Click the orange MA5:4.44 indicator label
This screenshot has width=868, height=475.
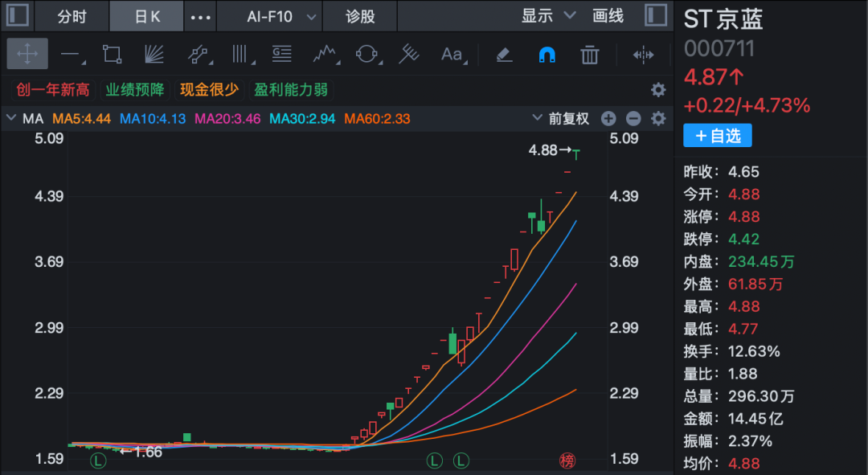point(81,119)
